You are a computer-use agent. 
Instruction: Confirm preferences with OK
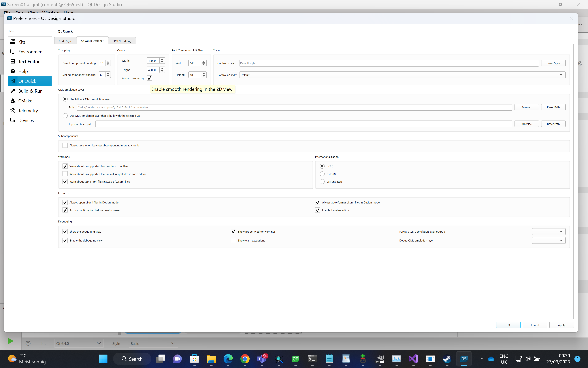click(508, 325)
